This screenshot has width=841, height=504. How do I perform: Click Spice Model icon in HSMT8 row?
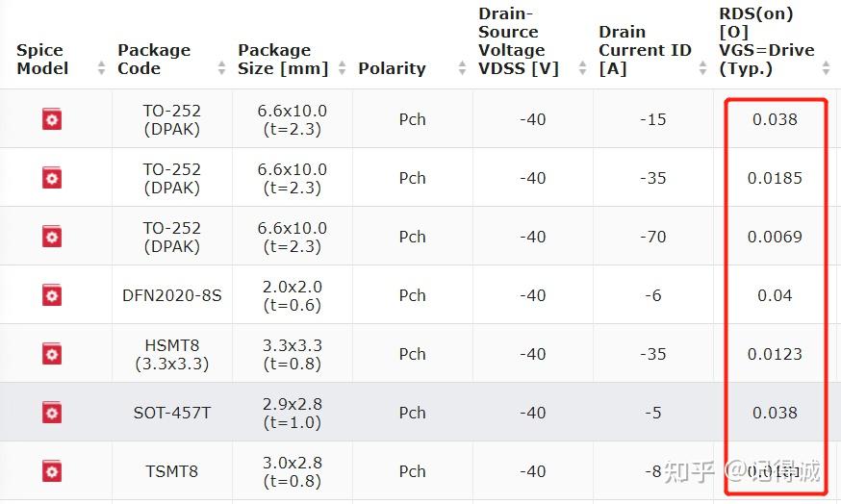pos(52,354)
